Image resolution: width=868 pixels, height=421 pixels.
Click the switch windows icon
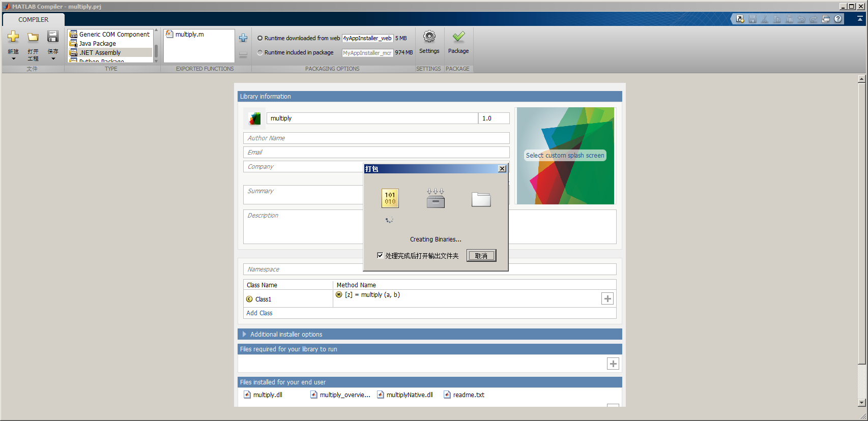pyautogui.click(x=826, y=19)
